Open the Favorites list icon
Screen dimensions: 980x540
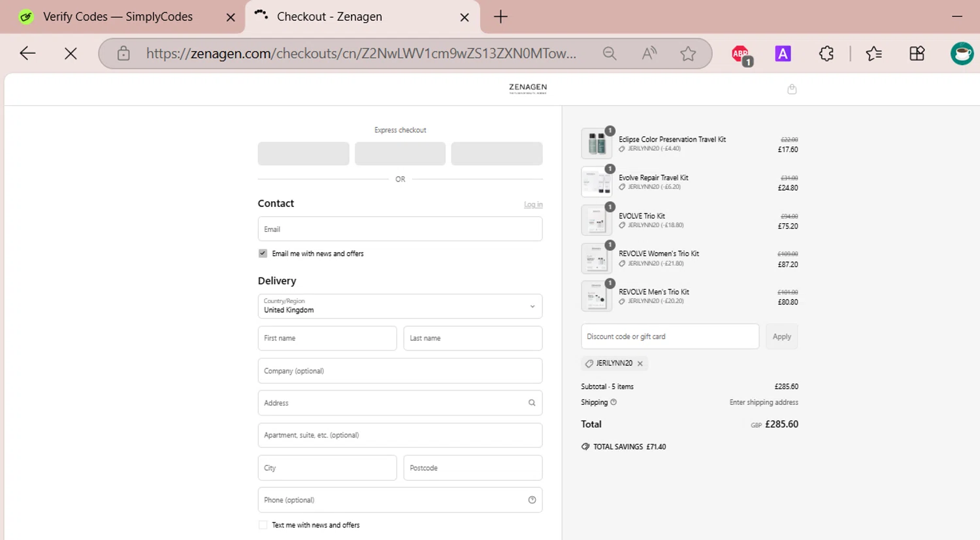(874, 54)
